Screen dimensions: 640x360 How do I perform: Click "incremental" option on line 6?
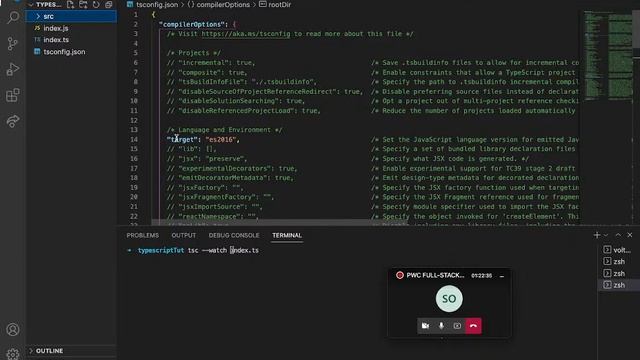tap(203, 63)
